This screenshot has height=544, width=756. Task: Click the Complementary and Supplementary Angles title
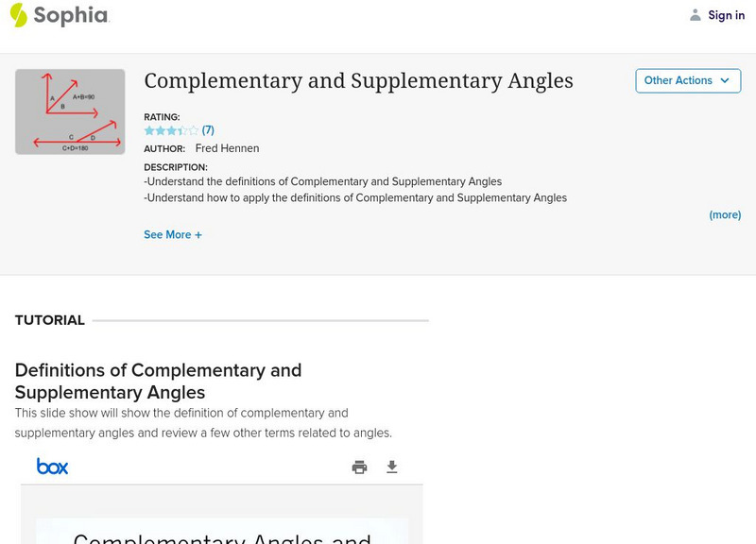(358, 81)
